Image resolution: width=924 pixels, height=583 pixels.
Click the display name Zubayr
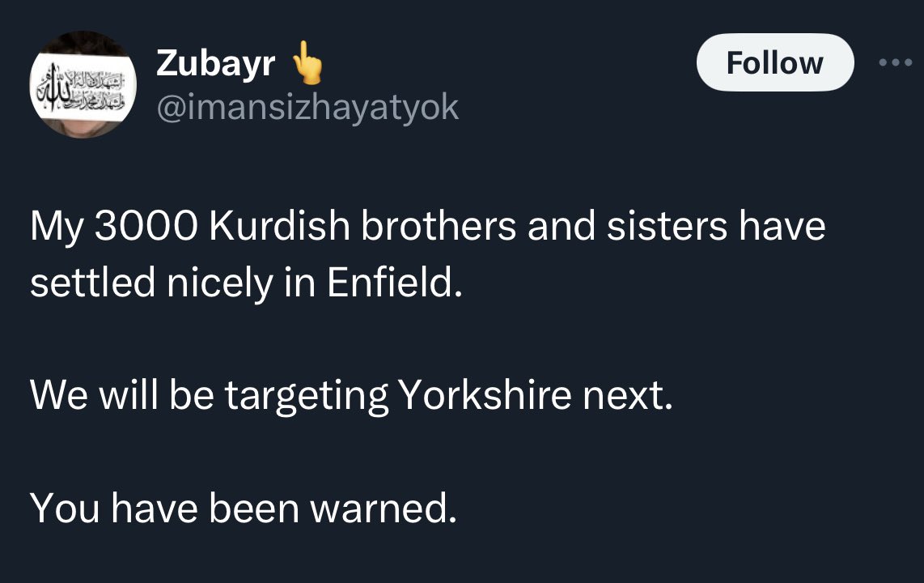point(216,64)
